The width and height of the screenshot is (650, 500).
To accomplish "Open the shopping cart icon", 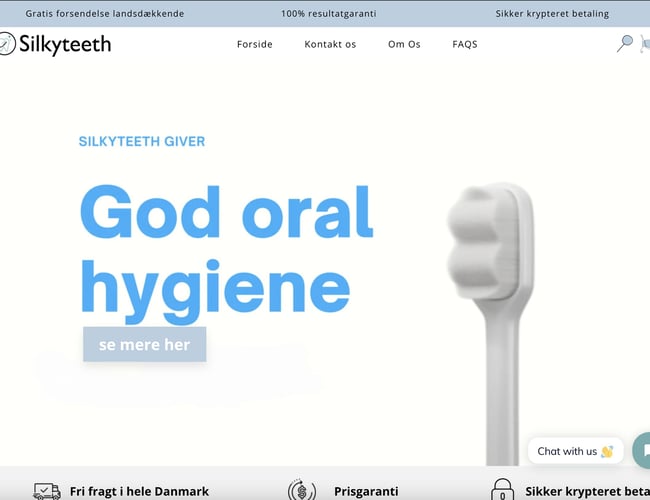I will [x=645, y=44].
